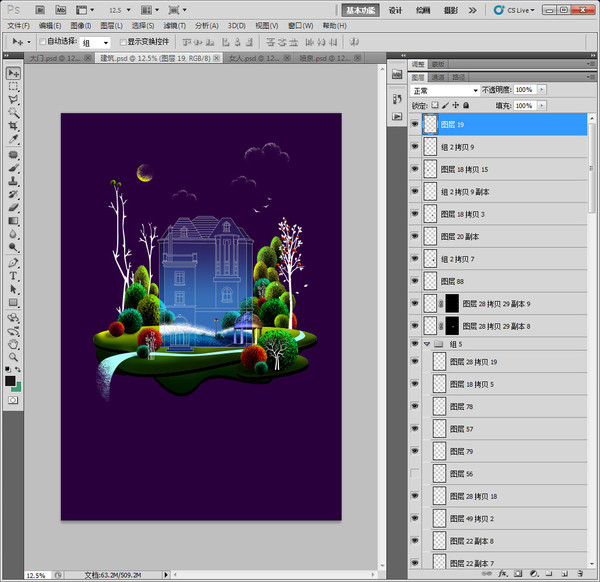Image resolution: width=600 pixels, height=582 pixels.
Task: Switch to the 大门.psd document tab
Action: pyautogui.click(x=59, y=58)
